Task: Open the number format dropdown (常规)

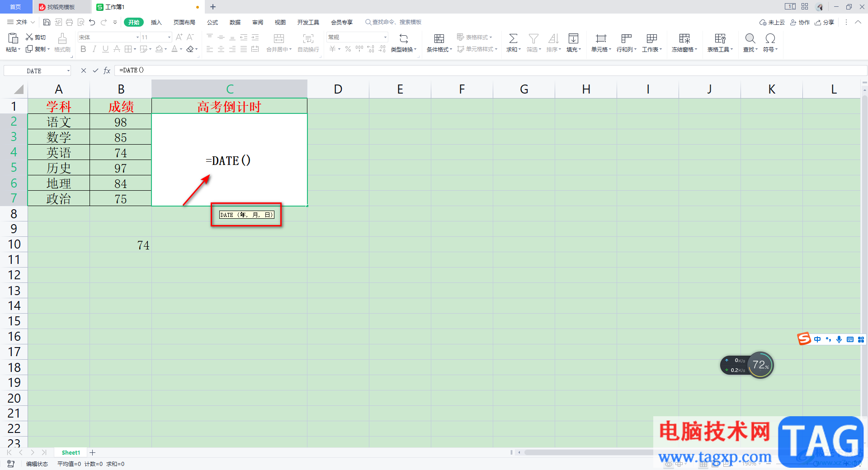Action: [385, 37]
